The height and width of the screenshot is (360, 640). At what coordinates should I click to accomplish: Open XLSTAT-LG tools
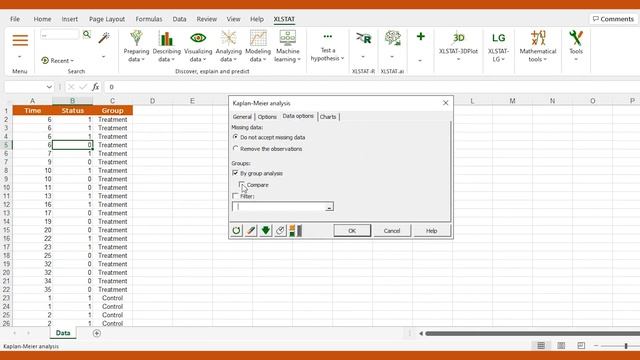(x=498, y=47)
